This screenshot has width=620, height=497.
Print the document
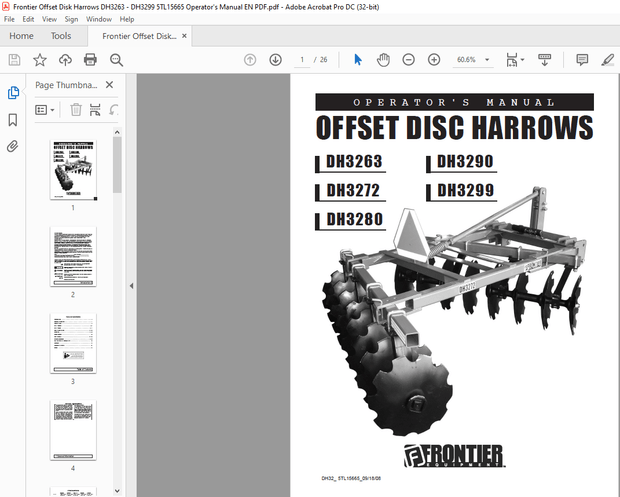91,60
